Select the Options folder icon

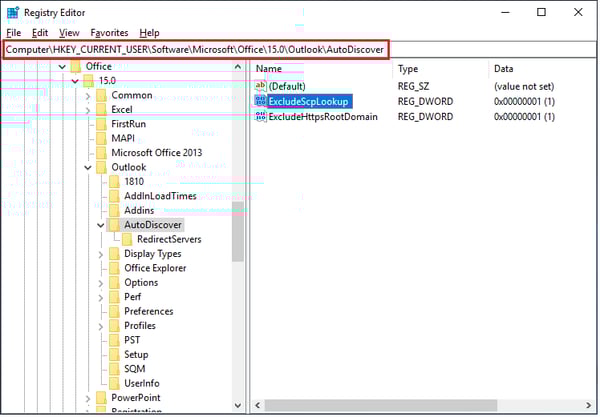pyautogui.click(x=114, y=283)
